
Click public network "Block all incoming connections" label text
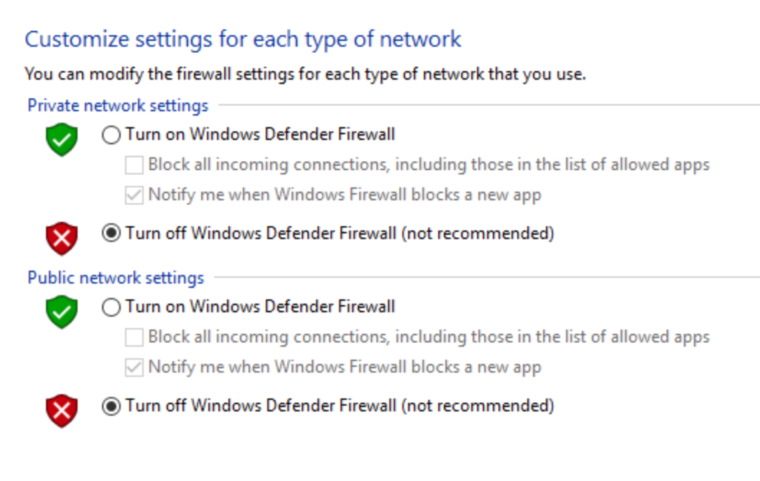(428, 337)
